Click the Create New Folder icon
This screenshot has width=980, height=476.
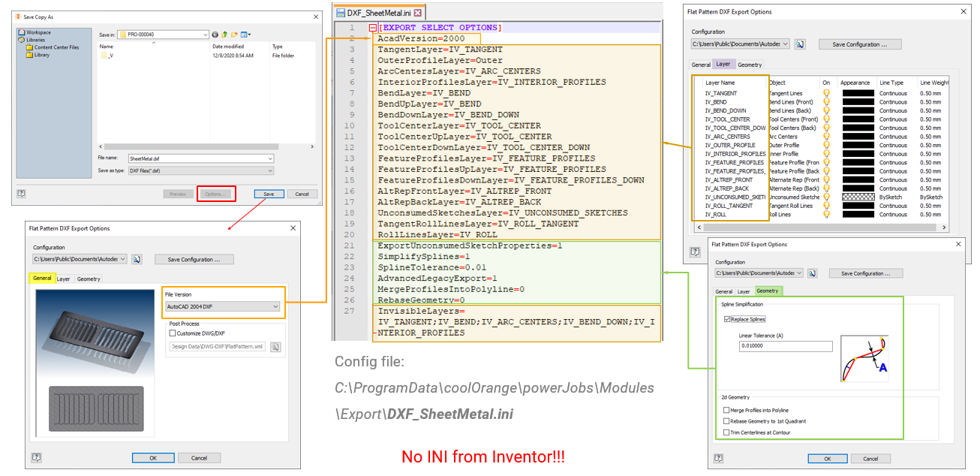[x=234, y=35]
